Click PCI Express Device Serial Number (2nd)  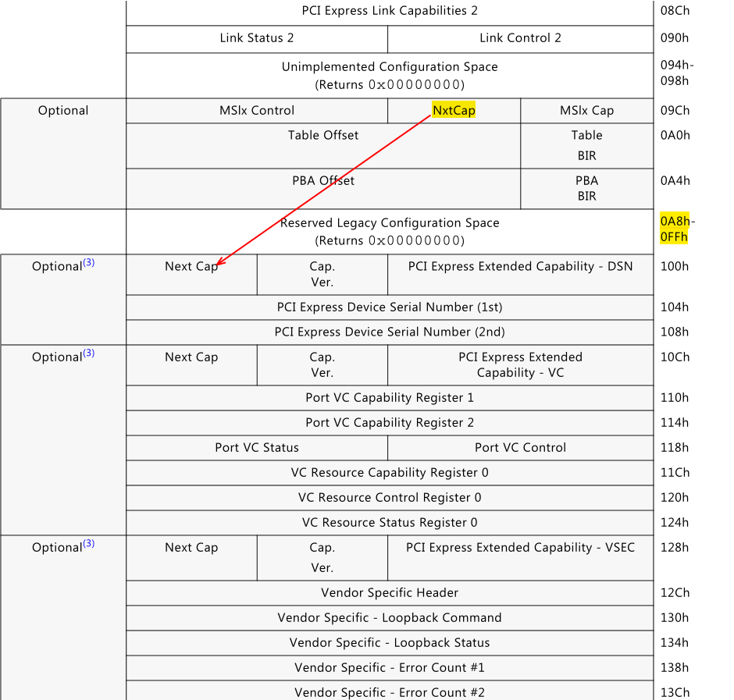pos(390,332)
